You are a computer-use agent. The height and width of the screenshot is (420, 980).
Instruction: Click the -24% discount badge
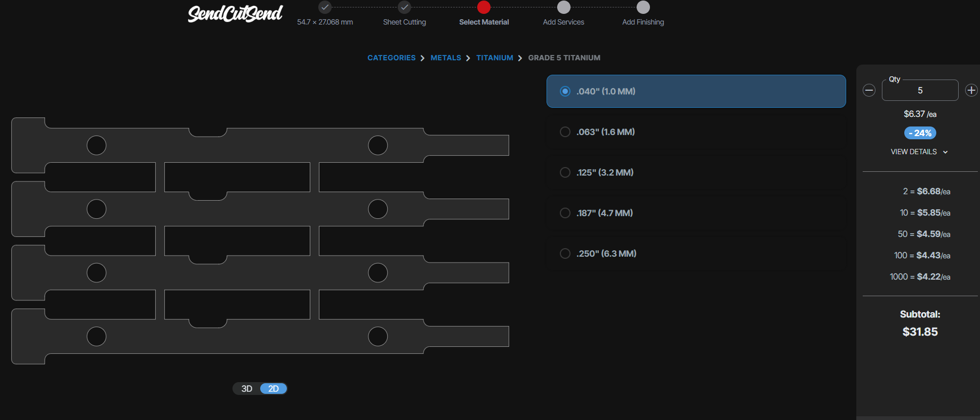(x=920, y=133)
